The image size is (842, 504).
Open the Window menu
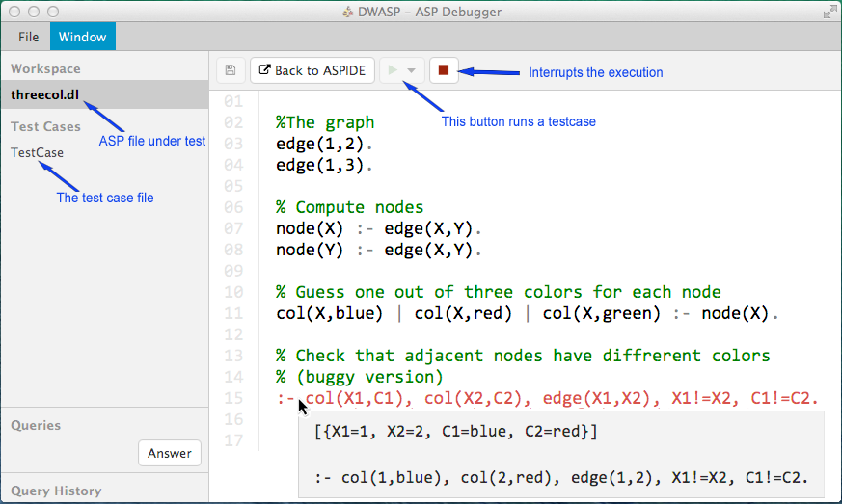tap(83, 37)
